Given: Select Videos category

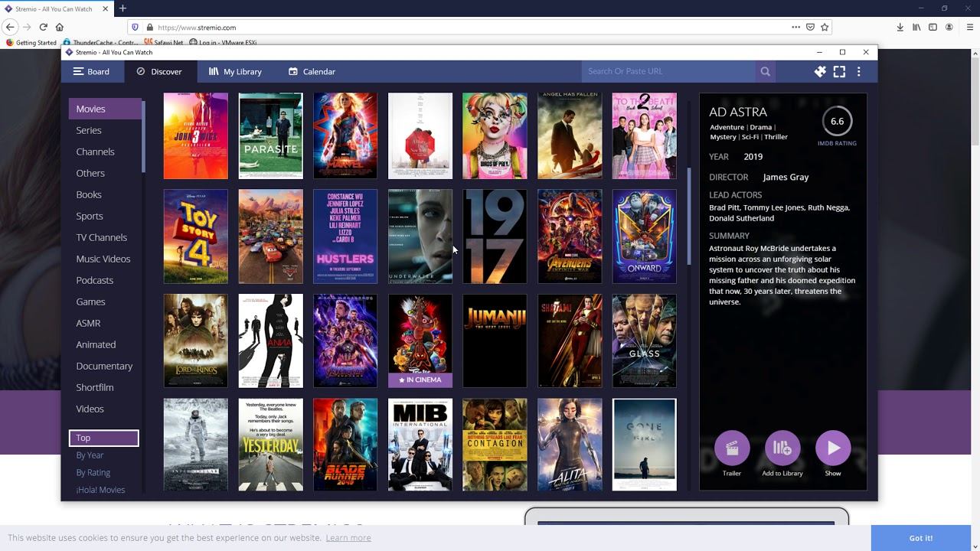Looking at the screenshot, I should tap(105, 409).
